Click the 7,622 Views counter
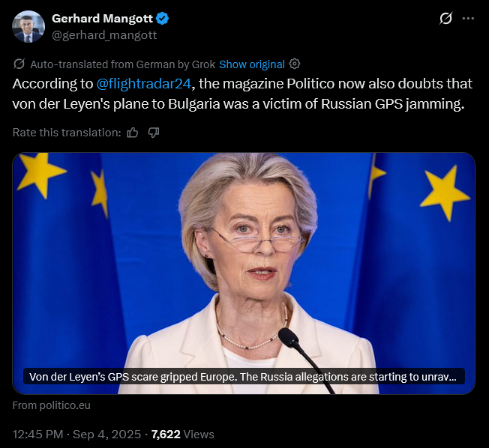Viewport: 489px width, 448px height. (183, 435)
